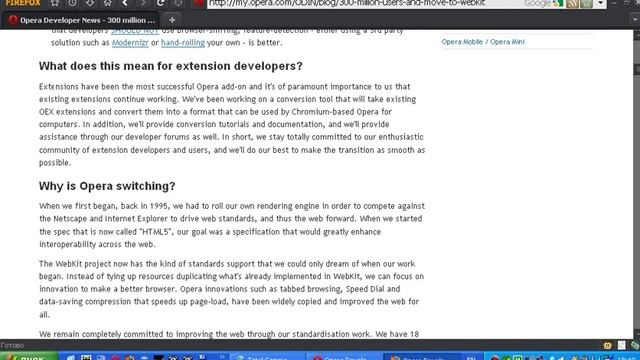This screenshot has height=360, width=640.
Task: Click the face add-on icon in status bar
Action: (x=607, y=345)
